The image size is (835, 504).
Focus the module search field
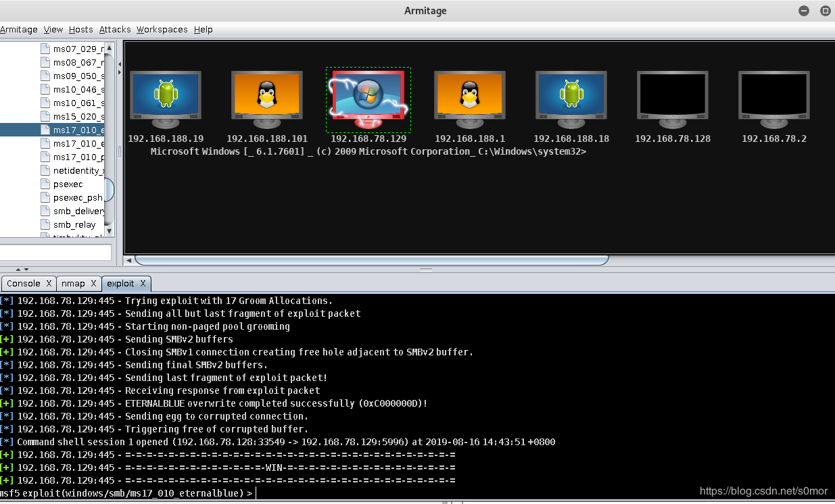coord(55,252)
